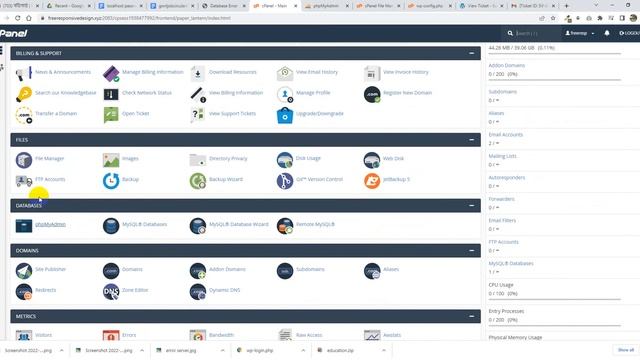Open MySQL Database Wizard icon
Viewport: 640px width, 360px height.
click(x=198, y=226)
